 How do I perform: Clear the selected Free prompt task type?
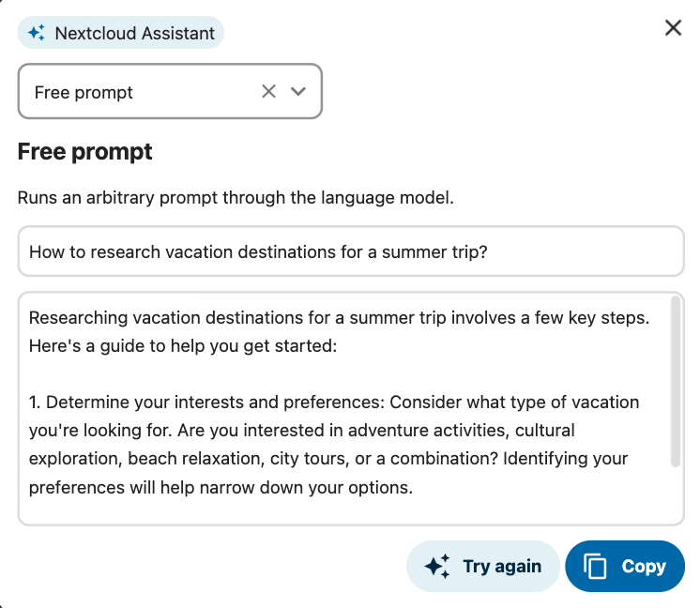268,91
